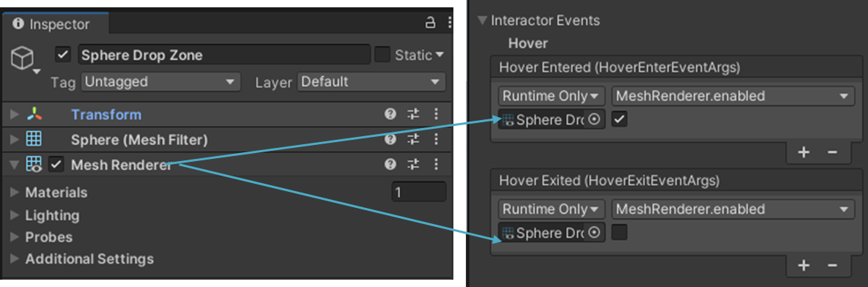Collapse the Interactor Events foldout

click(x=482, y=20)
